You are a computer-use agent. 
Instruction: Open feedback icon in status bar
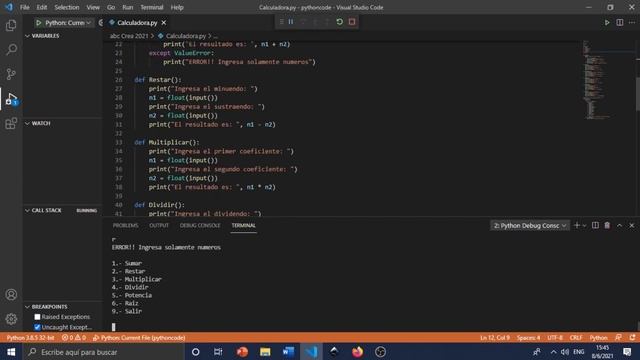click(618, 338)
